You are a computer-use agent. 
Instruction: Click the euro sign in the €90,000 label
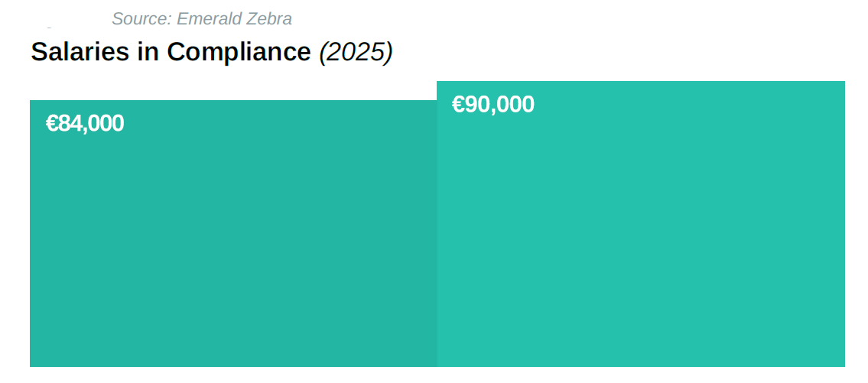(x=458, y=104)
